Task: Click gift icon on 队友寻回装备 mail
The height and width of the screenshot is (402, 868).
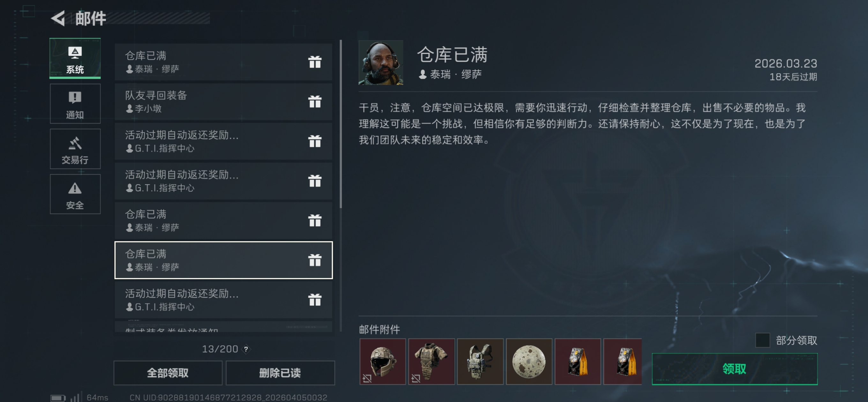Action: coord(315,101)
